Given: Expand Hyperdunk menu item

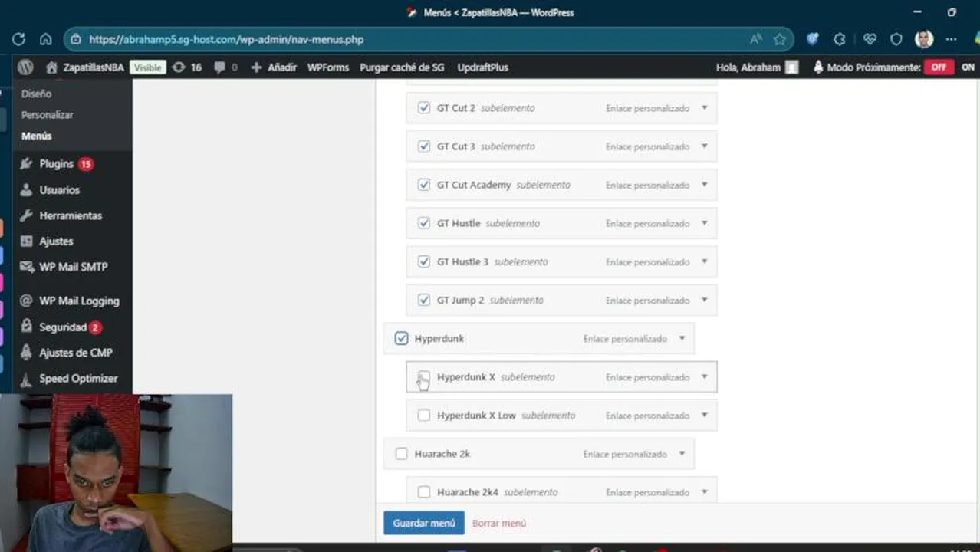Looking at the screenshot, I should click(x=682, y=338).
